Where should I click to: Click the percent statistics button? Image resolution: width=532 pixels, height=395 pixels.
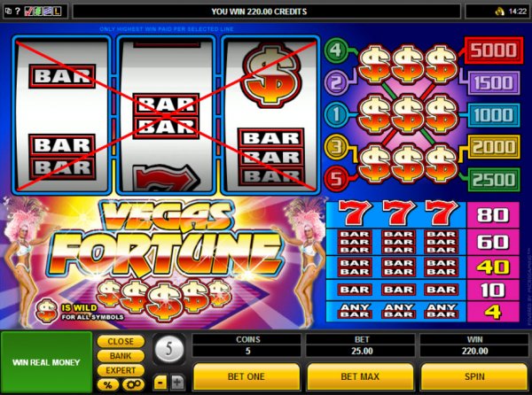tap(108, 385)
